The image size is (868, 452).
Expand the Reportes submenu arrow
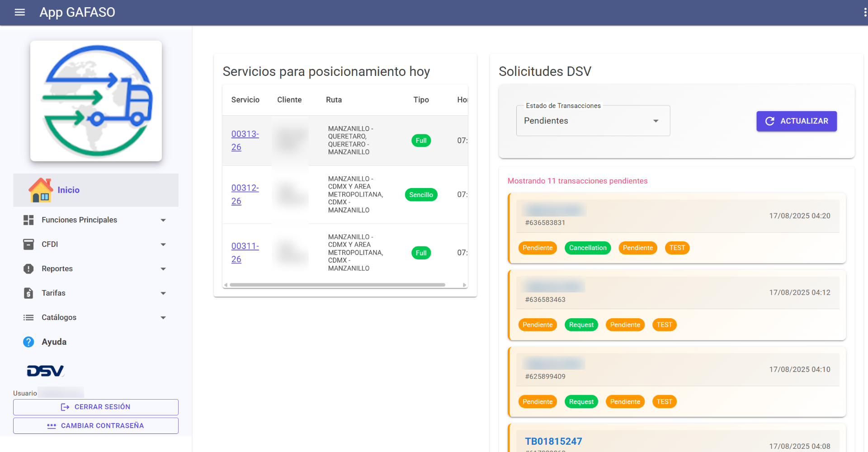click(163, 269)
